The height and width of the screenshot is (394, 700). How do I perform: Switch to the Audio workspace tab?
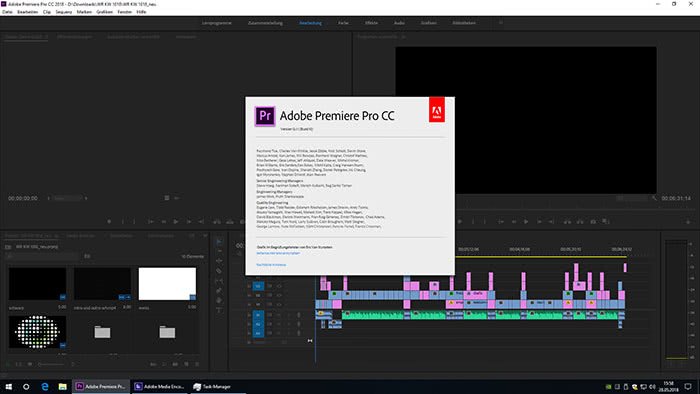tap(399, 23)
